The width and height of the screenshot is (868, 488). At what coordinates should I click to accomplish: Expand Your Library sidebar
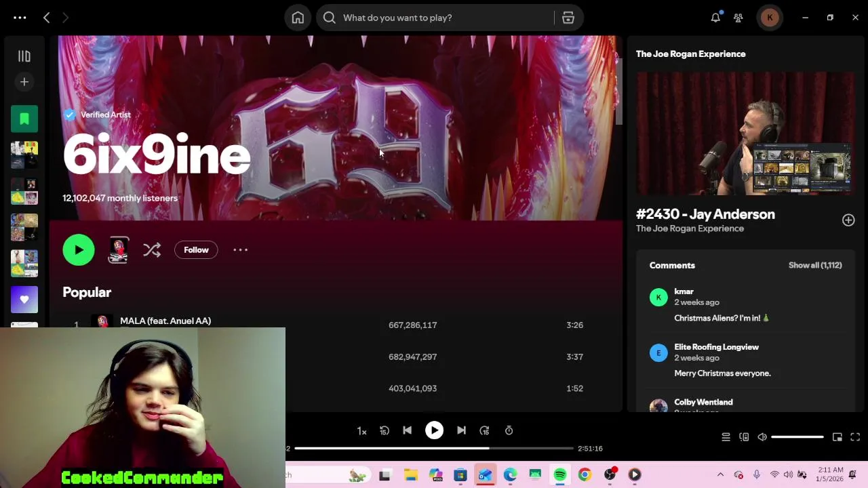24,56
